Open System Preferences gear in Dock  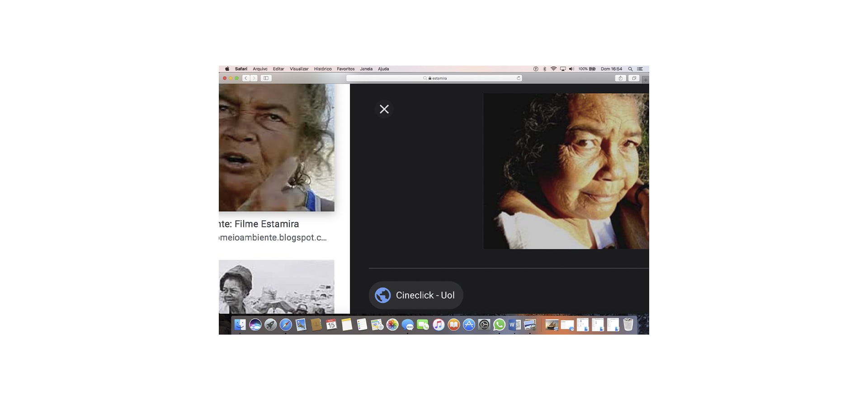pos(484,325)
